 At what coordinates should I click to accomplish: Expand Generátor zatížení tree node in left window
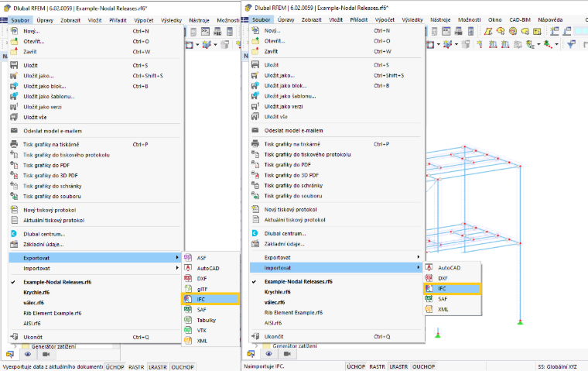pos(15,346)
